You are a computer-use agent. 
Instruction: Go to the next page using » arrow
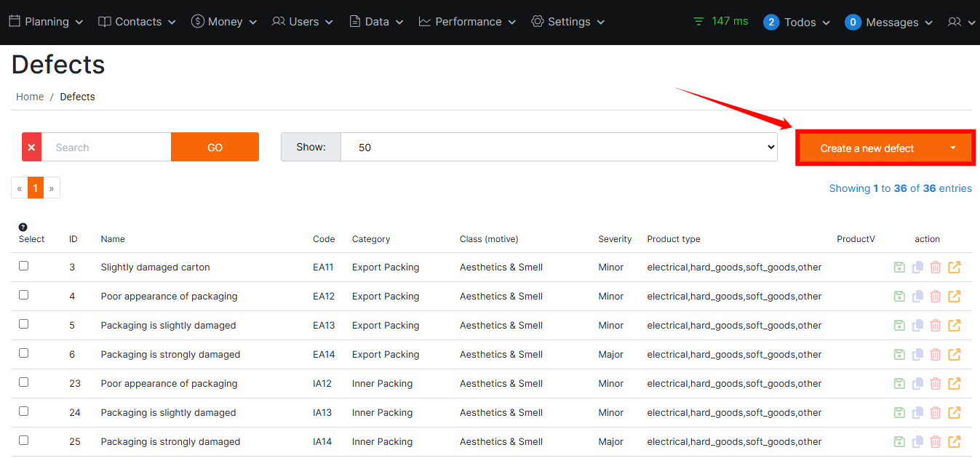(x=52, y=188)
